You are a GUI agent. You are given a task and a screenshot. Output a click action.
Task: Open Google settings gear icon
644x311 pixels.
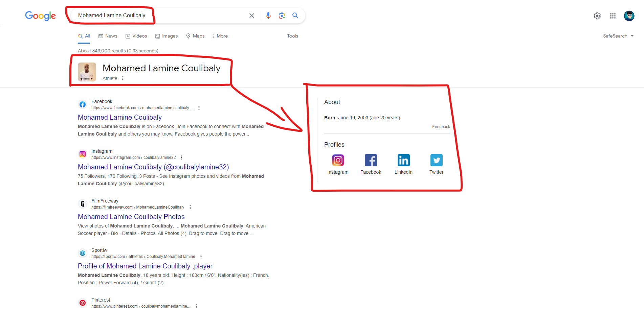tap(597, 16)
